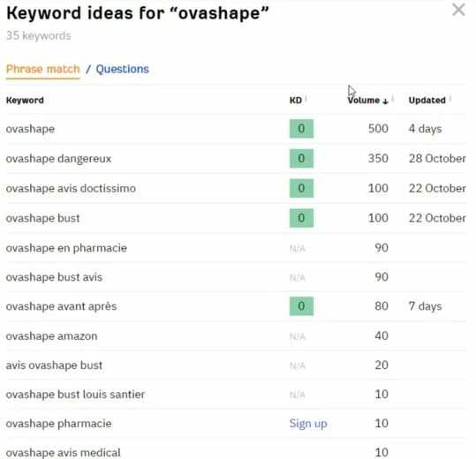Image resolution: width=476 pixels, height=459 pixels.
Task: Click the Volume column info icon
Action: 393,98
